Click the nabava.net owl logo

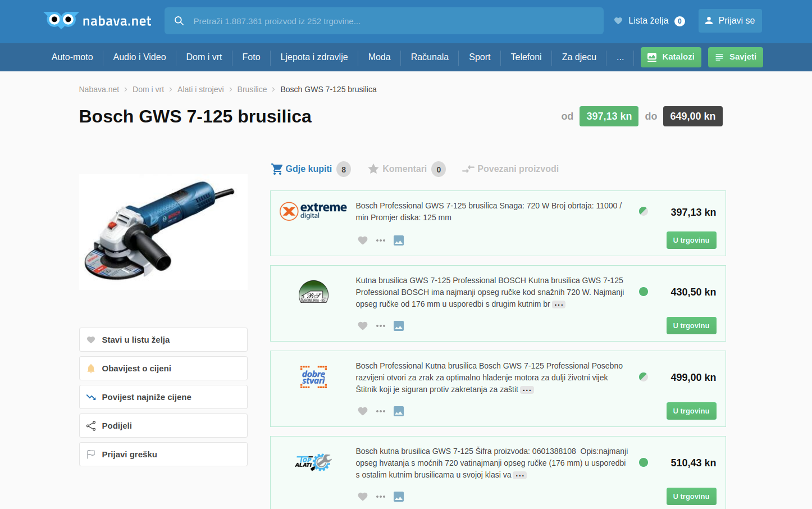97,21
